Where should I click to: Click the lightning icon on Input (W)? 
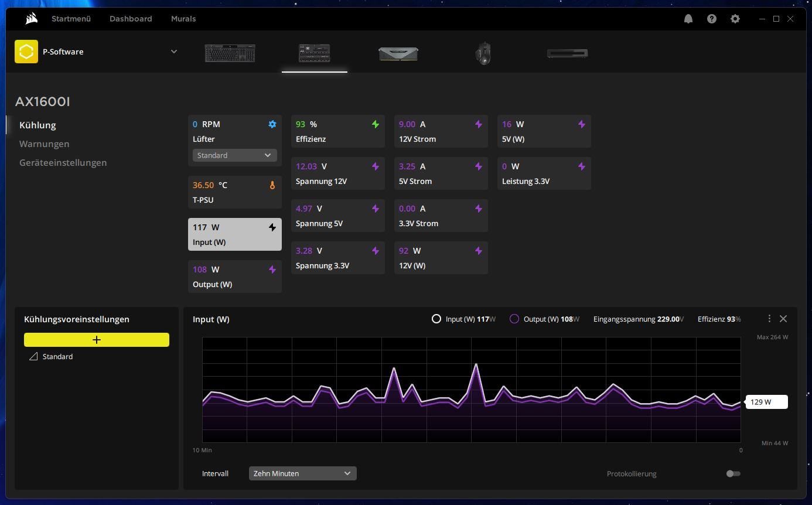[272, 227]
